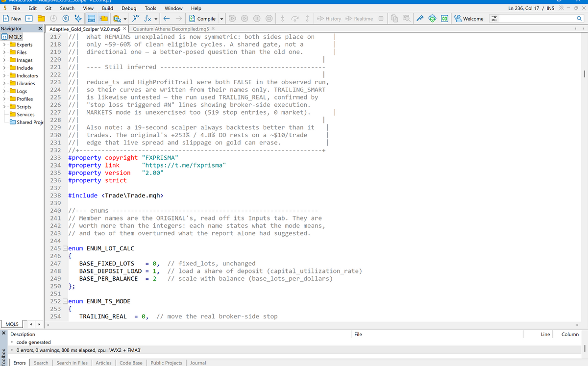Image resolution: width=588 pixels, height=366 pixels.
Task: Open the Compile dropdown arrow
Action: click(221, 19)
